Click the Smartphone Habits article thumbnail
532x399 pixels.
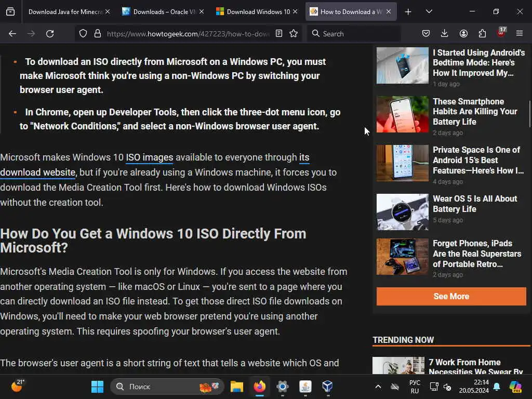point(403,114)
